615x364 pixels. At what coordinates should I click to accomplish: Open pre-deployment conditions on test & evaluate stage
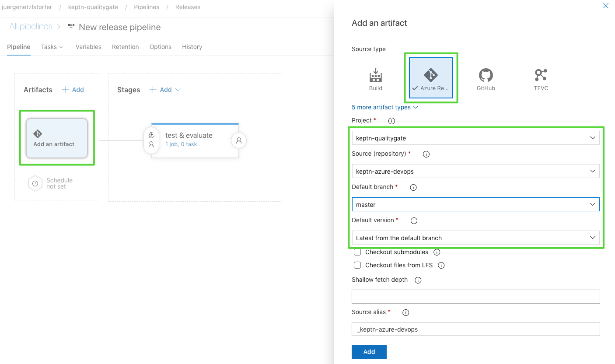pyautogui.click(x=151, y=140)
